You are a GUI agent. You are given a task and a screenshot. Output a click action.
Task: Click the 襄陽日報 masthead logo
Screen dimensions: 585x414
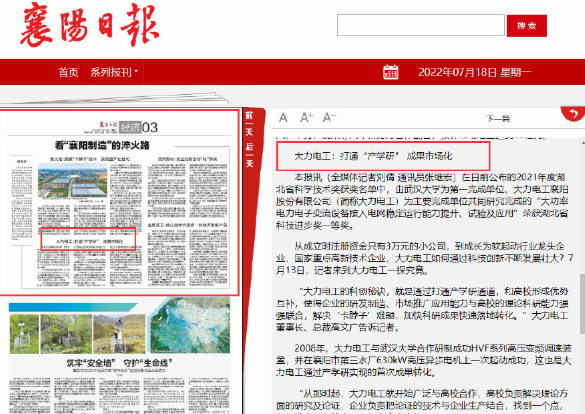click(90, 26)
